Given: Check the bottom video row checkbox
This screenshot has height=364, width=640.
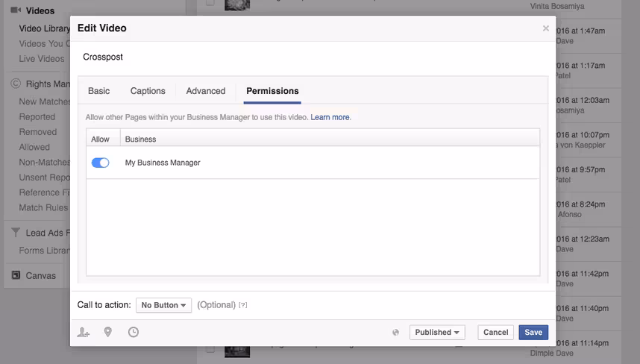Looking at the screenshot, I should point(210,349).
